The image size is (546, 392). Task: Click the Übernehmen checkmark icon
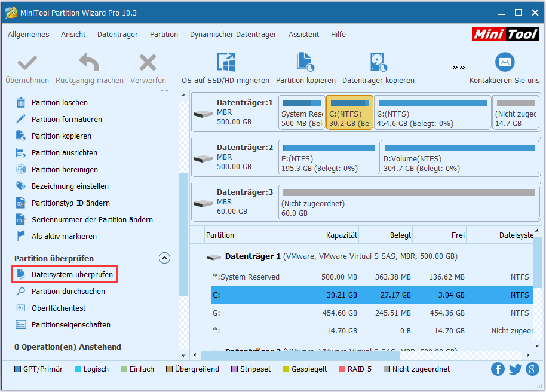click(27, 63)
